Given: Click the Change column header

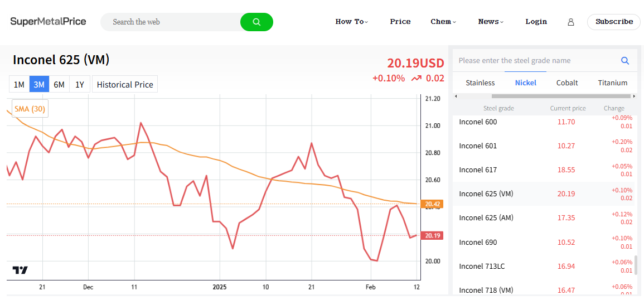Looking at the screenshot, I should click(614, 109).
